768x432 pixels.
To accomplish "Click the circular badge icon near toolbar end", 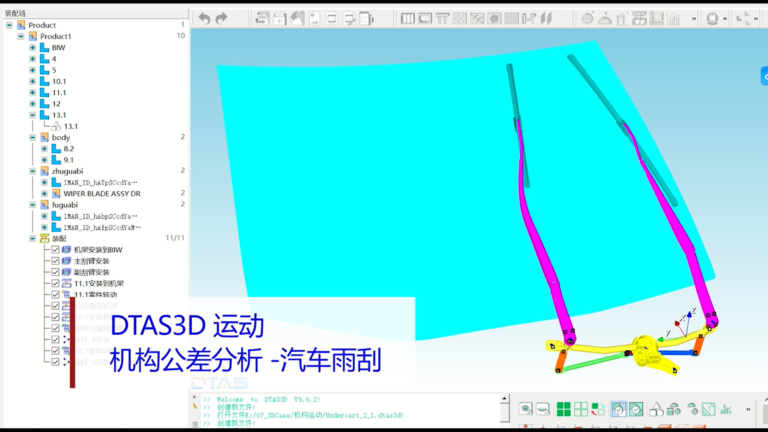I will tap(712, 19).
